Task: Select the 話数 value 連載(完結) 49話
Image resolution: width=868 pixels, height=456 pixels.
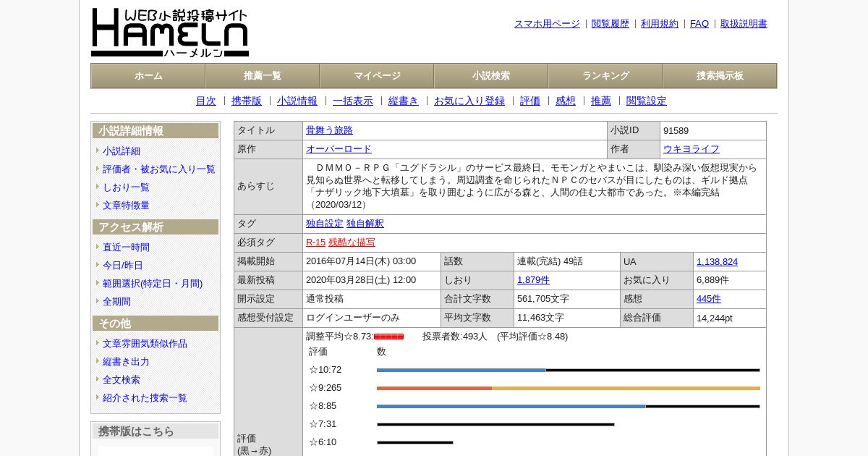Action: 550,261
